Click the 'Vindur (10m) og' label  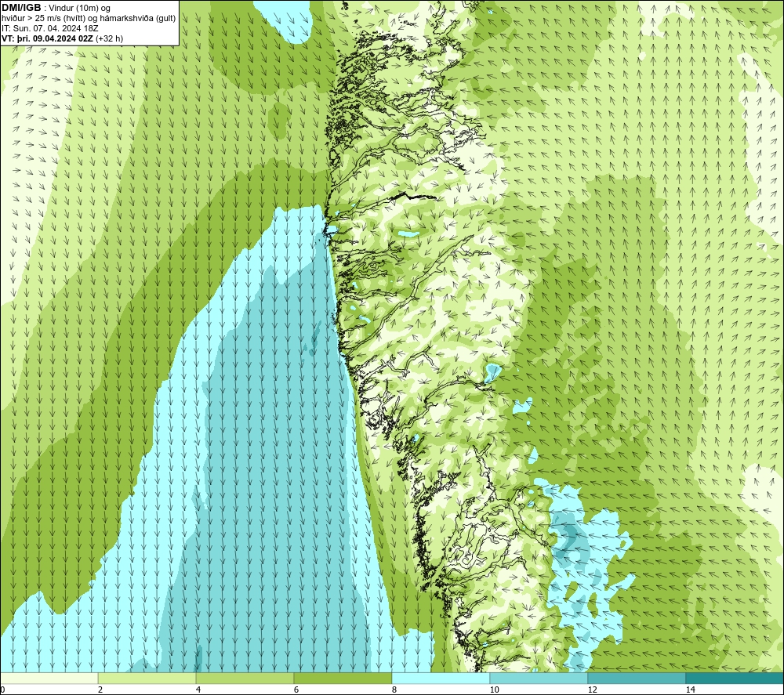pos(78,9)
